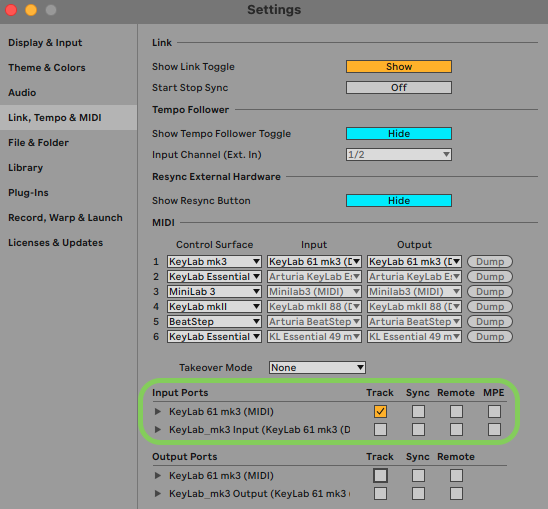Open Control Surface 6 KeyLab Essential dropdown
This screenshot has height=509, width=548.
214,337
